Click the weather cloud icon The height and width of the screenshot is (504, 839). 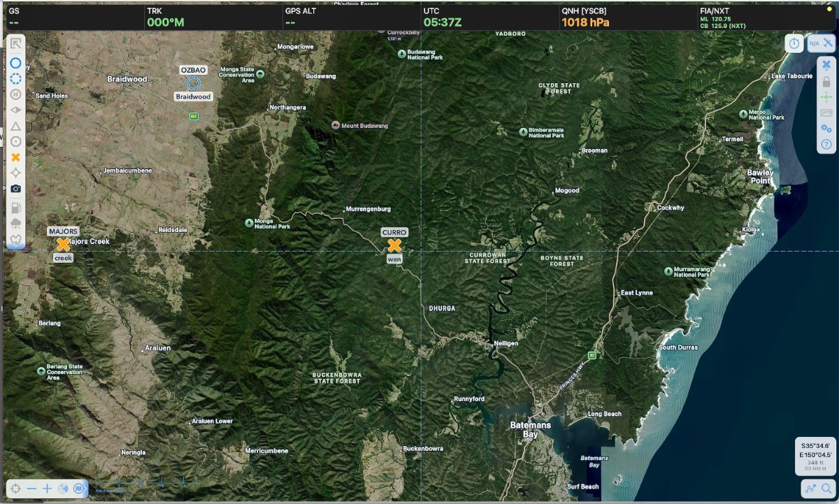point(15,223)
